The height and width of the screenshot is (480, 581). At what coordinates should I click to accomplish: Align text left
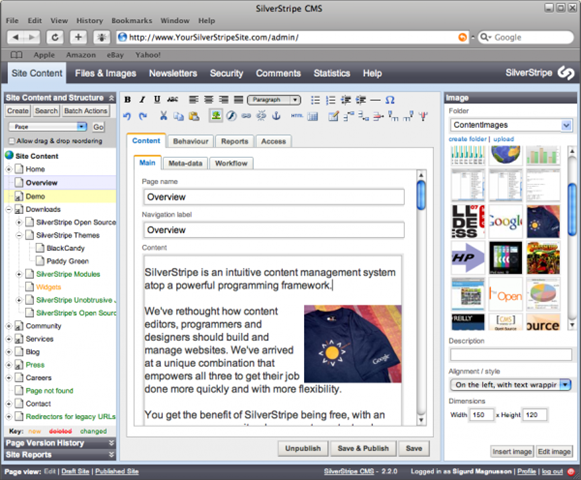(x=193, y=100)
